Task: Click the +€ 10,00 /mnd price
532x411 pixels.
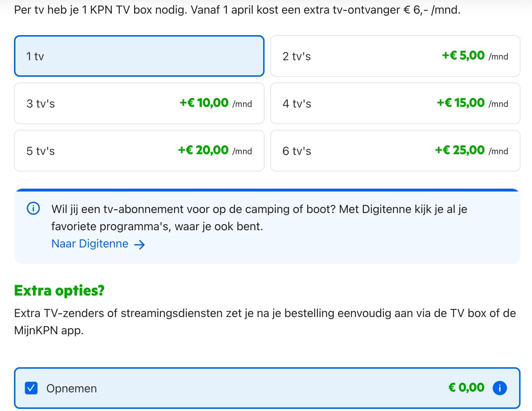Action: (215, 103)
